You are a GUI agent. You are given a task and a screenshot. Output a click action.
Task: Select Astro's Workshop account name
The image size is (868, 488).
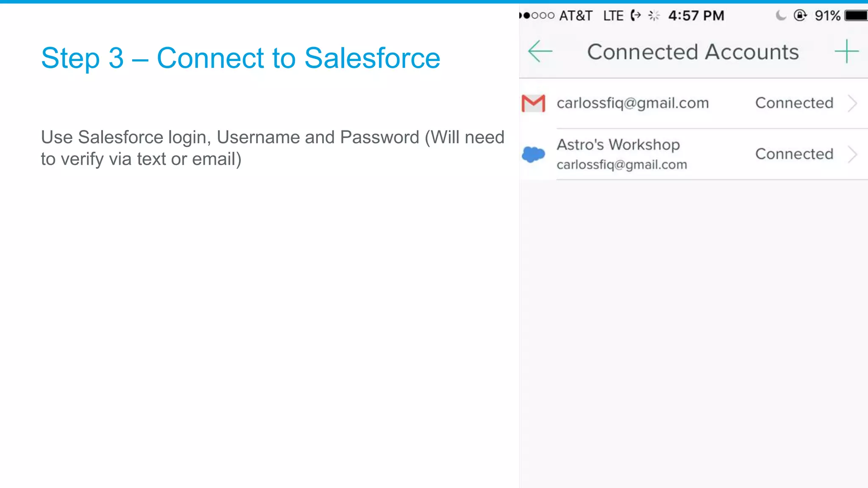tap(618, 144)
